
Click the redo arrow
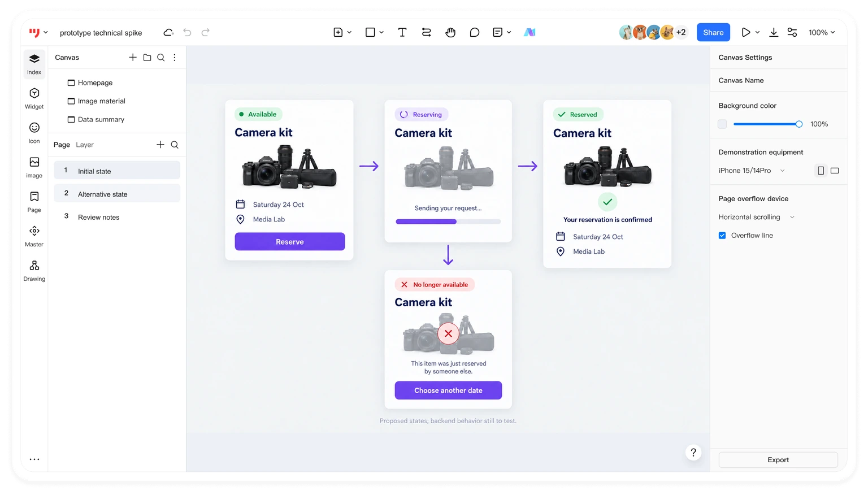click(x=206, y=32)
